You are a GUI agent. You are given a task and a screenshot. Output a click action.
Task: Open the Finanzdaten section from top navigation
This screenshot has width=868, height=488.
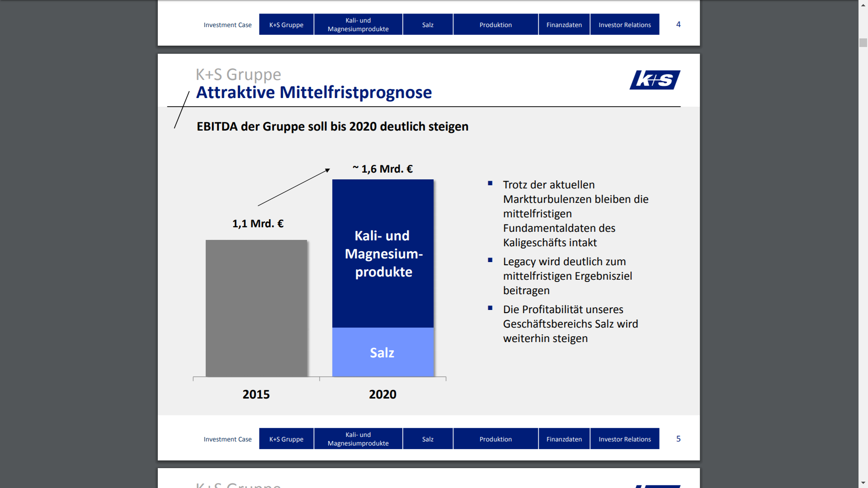coord(564,24)
